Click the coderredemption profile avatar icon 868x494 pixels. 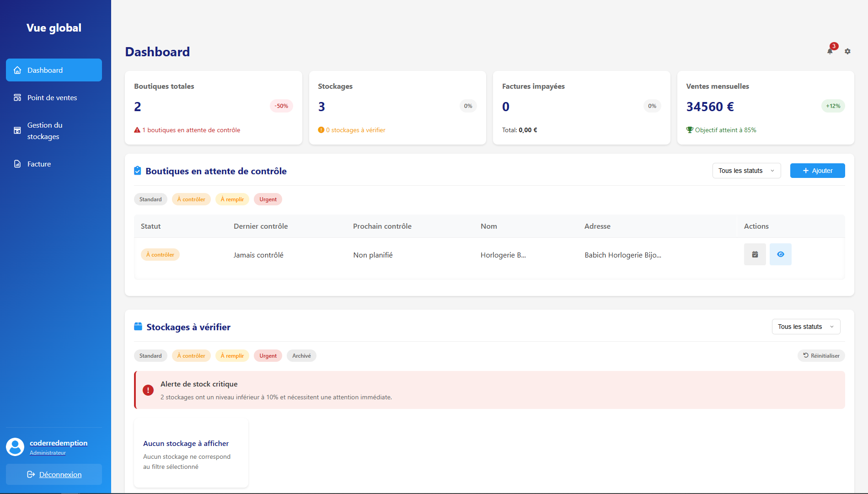(15, 447)
